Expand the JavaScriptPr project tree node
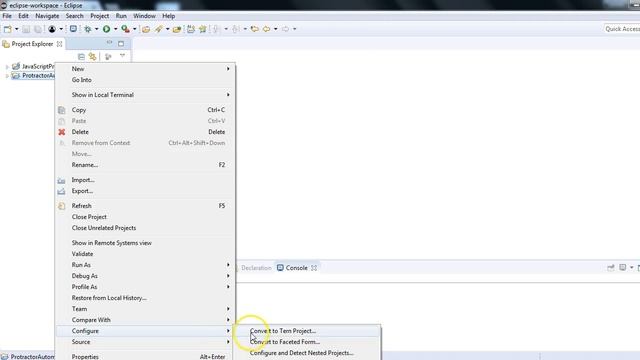Image resolution: width=640 pixels, height=360 pixels. pos(7,67)
